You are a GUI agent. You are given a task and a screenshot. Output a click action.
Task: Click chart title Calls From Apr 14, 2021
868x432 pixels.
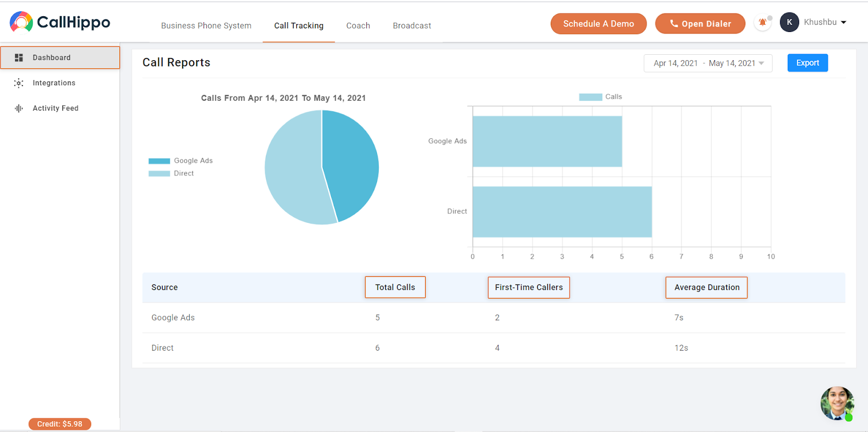click(x=283, y=98)
